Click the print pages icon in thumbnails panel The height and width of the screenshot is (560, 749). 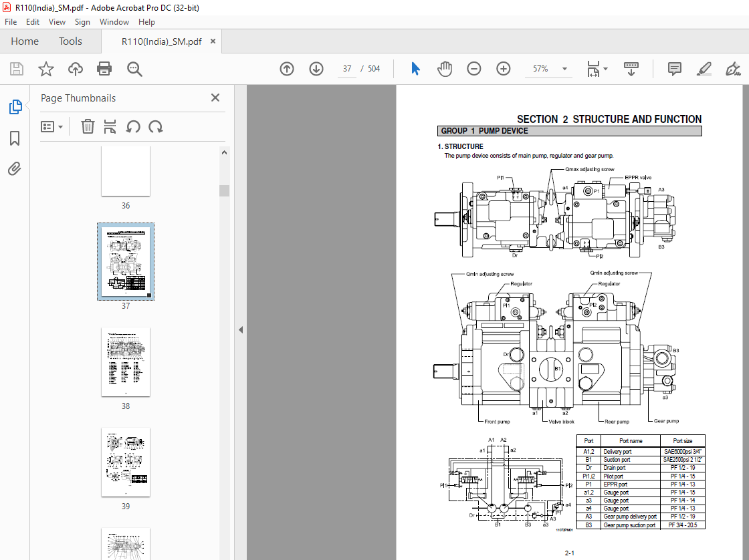(x=110, y=126)
